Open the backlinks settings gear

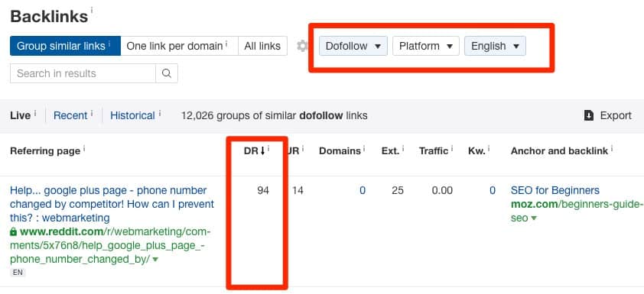point(302,46)
